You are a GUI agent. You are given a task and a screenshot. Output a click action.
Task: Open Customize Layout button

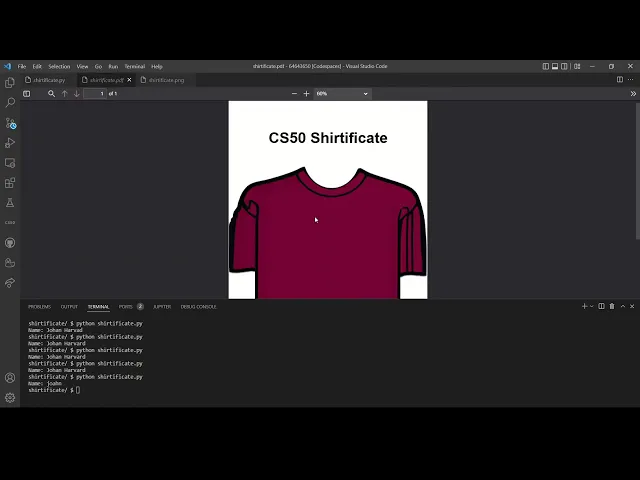click(x=577, y=66)
